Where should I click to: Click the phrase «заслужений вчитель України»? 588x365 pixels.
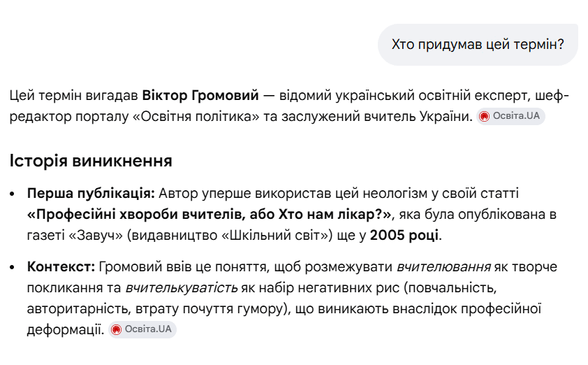377,116
